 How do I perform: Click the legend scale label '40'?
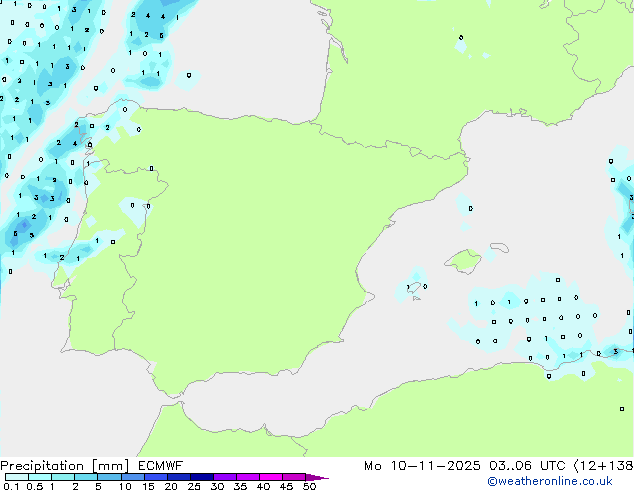click(x=263, y=486)
